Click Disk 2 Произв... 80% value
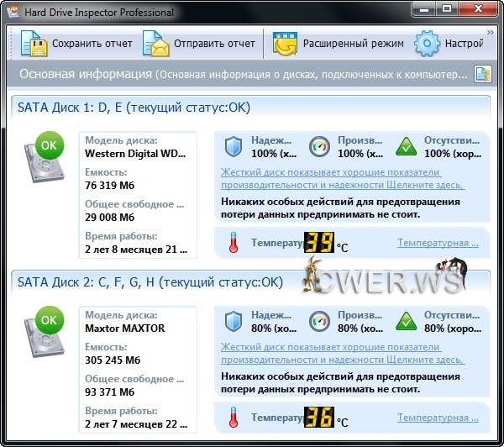The image size is (504, 447). [x=360, y=329]
